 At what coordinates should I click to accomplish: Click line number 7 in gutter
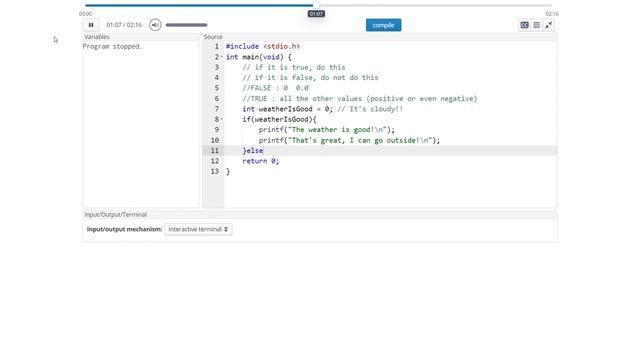(217, 109)
